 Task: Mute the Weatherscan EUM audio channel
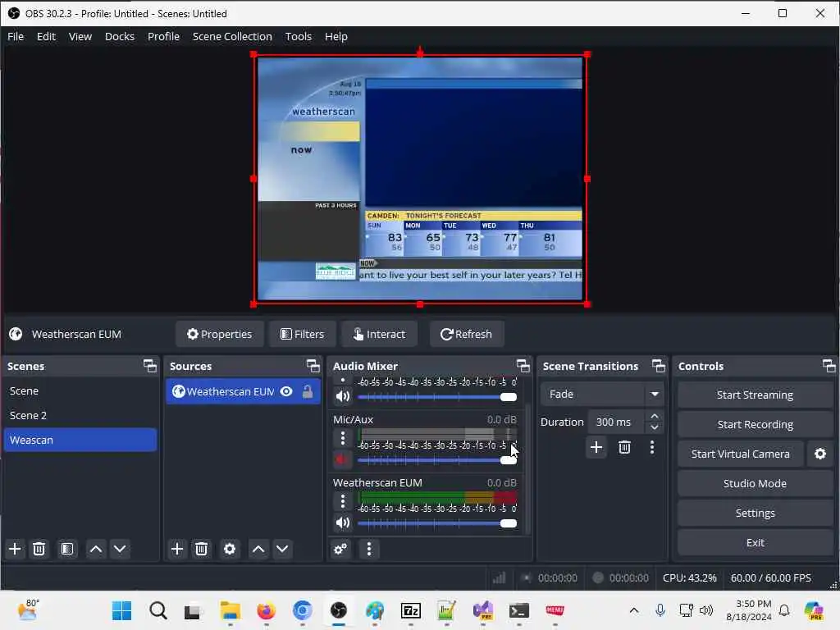click(342, 523)
